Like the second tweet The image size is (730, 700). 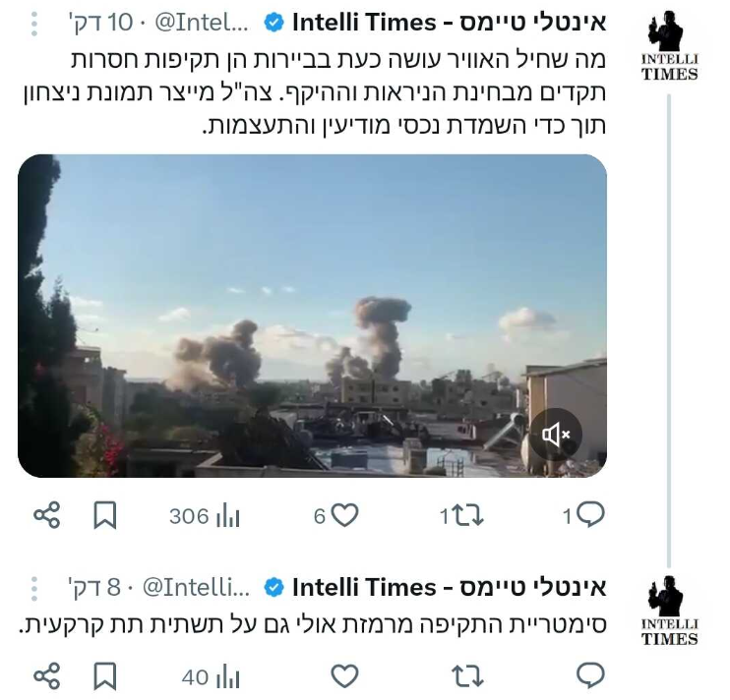344,675
